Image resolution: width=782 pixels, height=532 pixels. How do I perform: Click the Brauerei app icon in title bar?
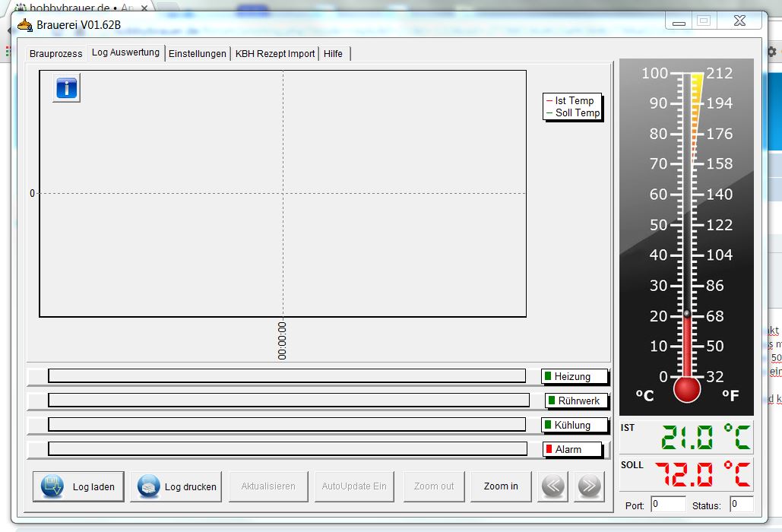click(25, 24)
